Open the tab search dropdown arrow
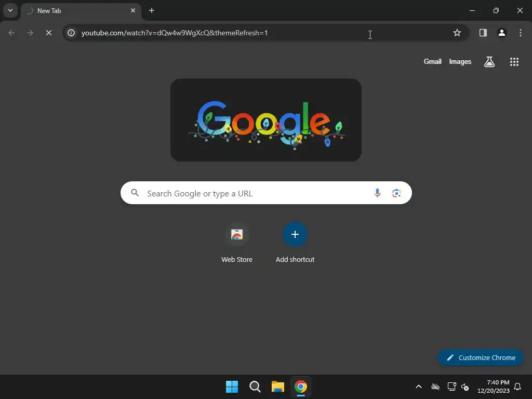 click(10, 10)
